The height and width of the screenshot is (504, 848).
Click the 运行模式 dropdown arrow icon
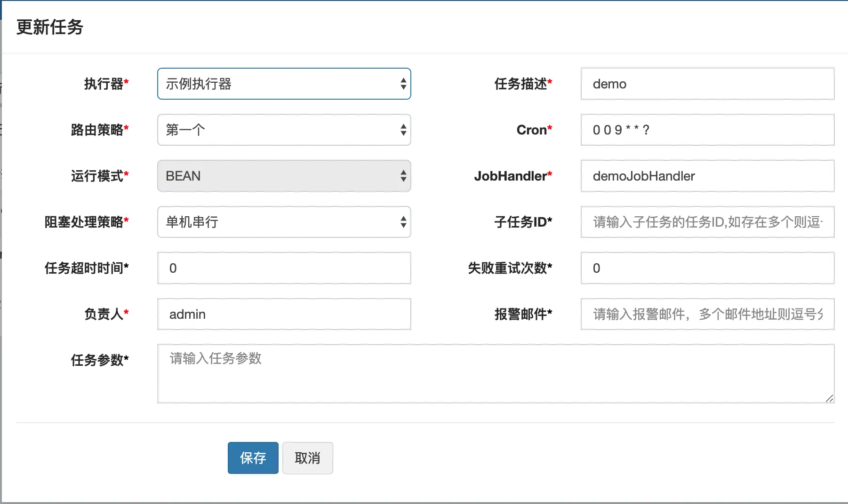coord(403,176)
